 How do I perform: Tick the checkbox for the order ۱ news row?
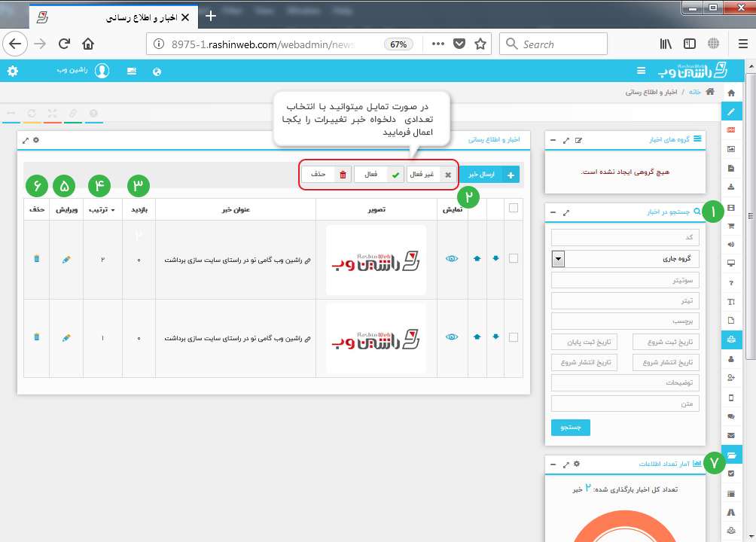click(x=514, y=337)
